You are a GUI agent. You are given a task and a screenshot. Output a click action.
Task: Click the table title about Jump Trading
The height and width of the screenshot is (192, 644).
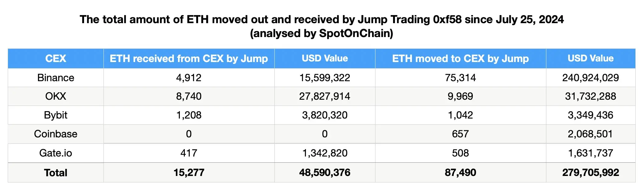[x=322, y=20]
